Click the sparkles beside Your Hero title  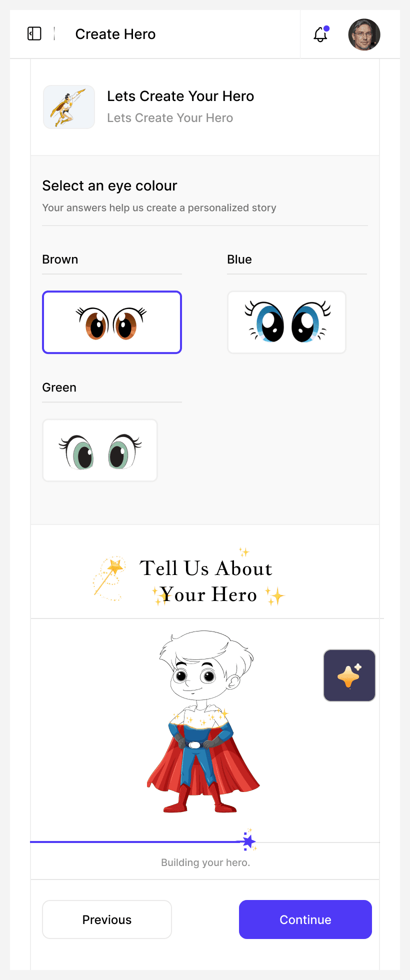[x=274, y=596]
